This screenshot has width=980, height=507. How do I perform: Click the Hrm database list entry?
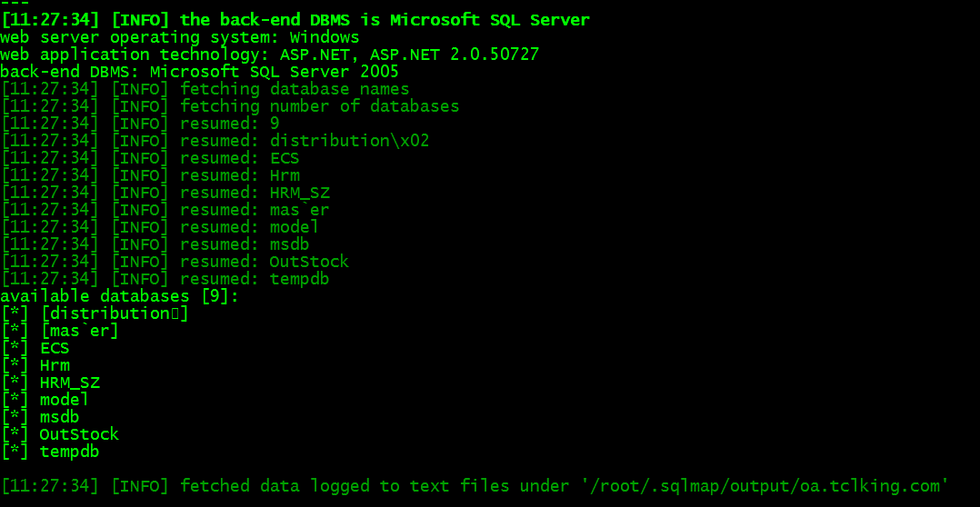pyautogui.click(x=35, y=365)
